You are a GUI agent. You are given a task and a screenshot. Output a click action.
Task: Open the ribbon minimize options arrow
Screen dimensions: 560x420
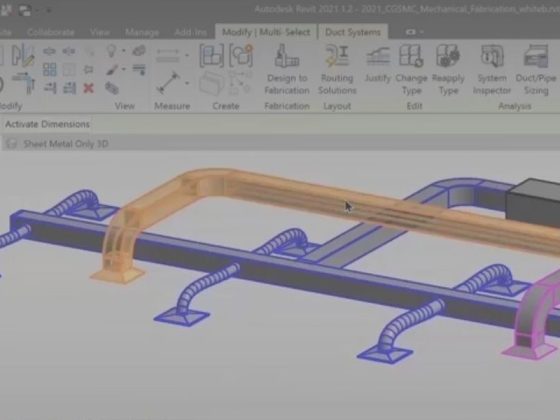tap(421, 32)
